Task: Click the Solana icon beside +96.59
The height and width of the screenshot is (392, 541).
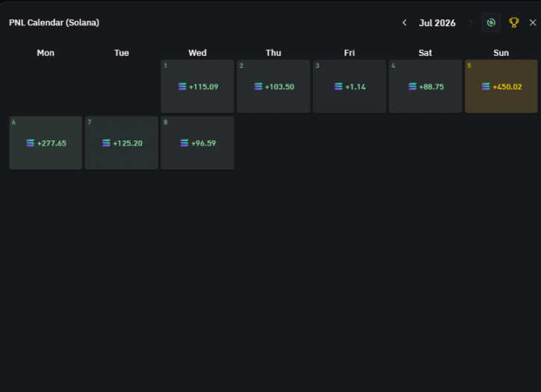Action: click(x=185, y=143)
